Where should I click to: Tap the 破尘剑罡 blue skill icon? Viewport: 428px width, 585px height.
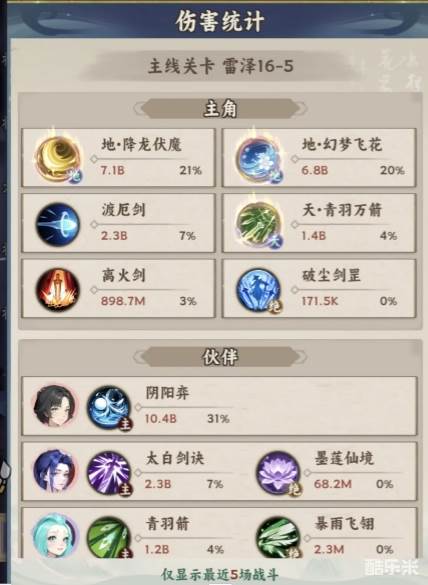258,290
